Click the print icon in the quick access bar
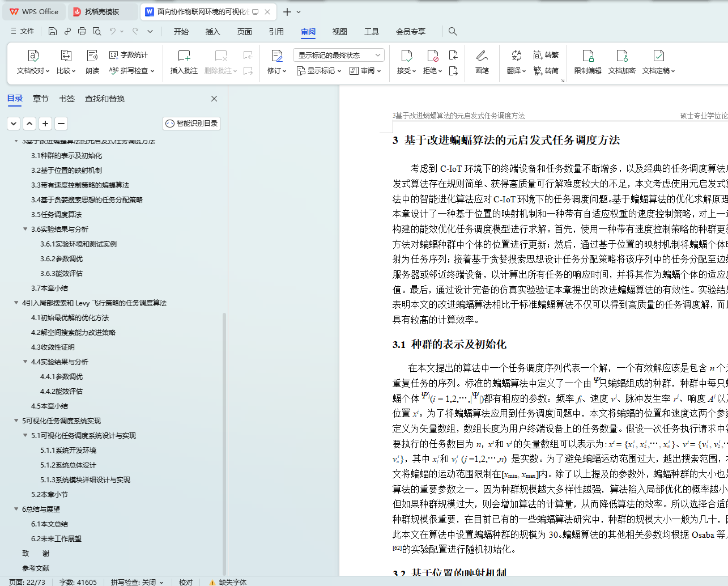728x586 pixels. pyautogui.click(x=82, y=31)
